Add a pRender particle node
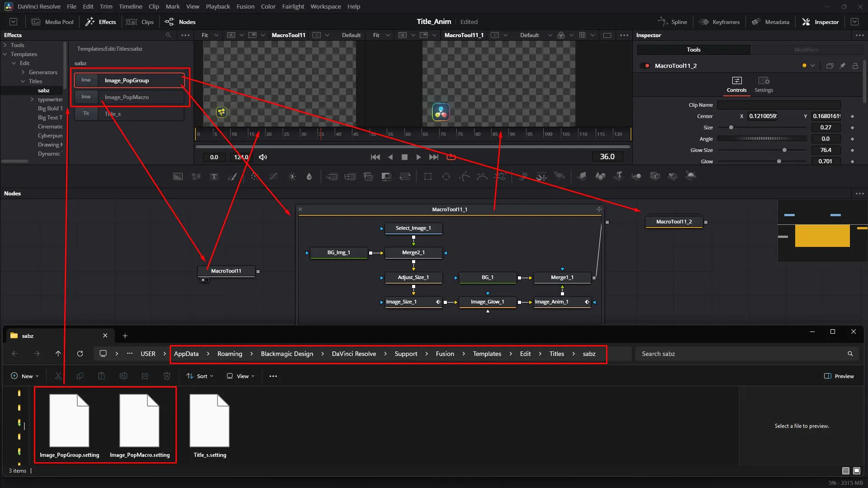Viewport: 868px width, 488px height. point(560,176)
